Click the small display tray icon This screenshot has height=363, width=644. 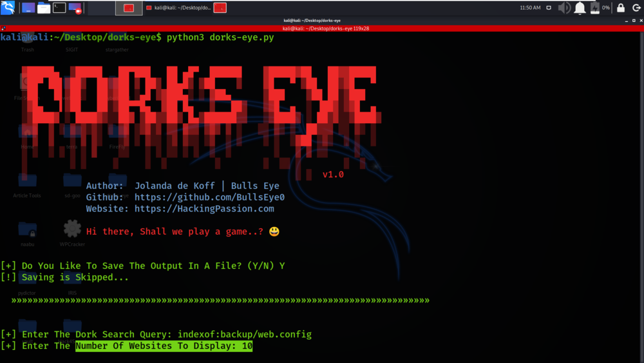pyautogui.click(x=549, y=8)
